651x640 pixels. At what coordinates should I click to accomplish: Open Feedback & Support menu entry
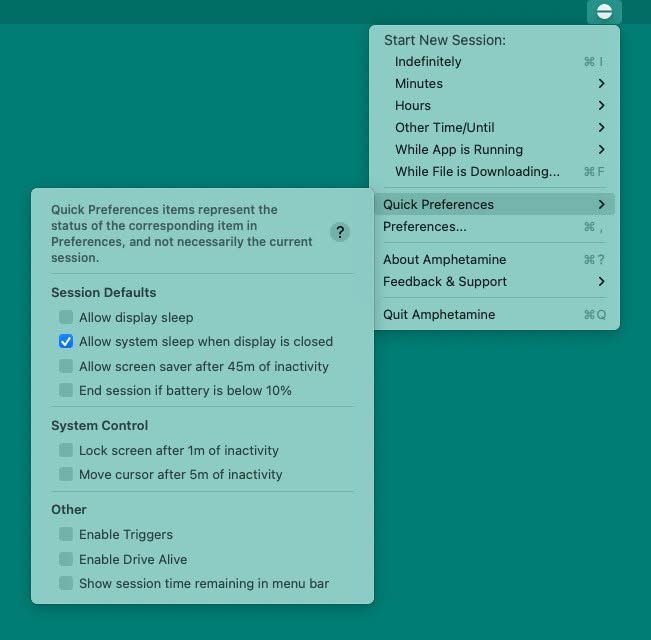494,281
